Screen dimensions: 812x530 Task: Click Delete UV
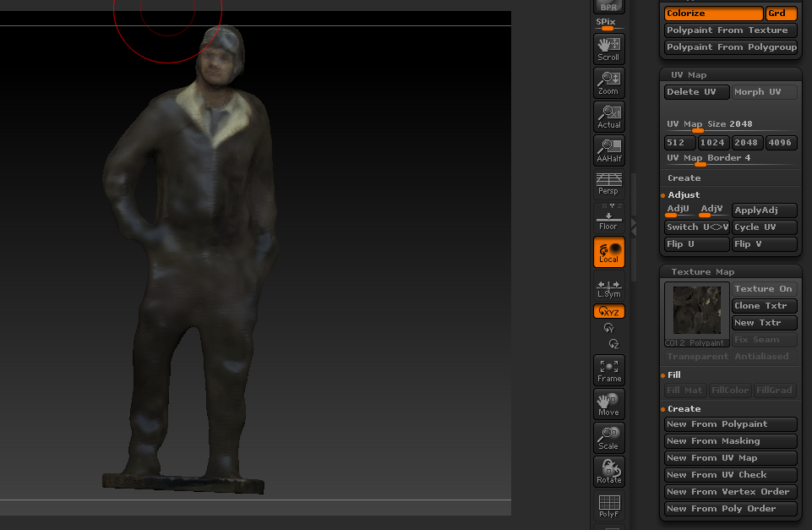[x=696, y=91]
